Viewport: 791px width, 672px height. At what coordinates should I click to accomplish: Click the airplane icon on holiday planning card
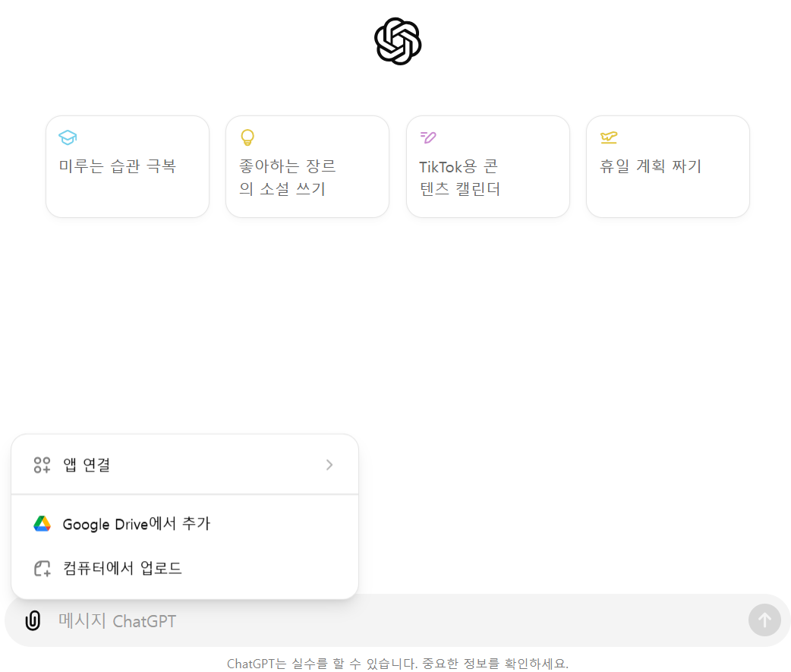[608, 137]
